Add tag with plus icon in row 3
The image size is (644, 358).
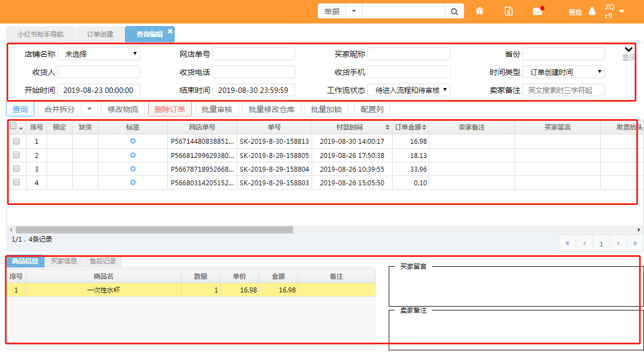[x=133, y=169]
